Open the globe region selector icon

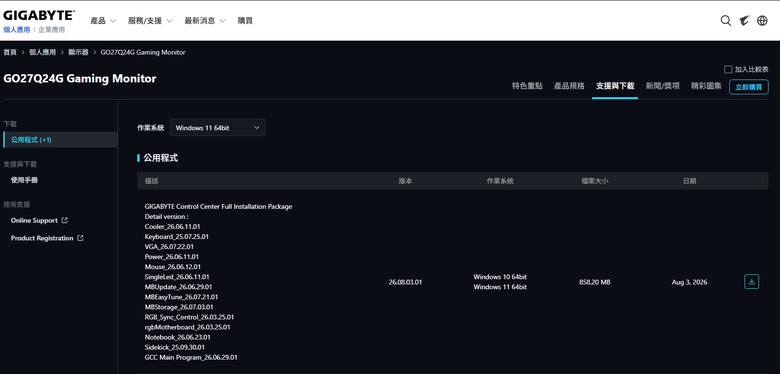[762, 20]
